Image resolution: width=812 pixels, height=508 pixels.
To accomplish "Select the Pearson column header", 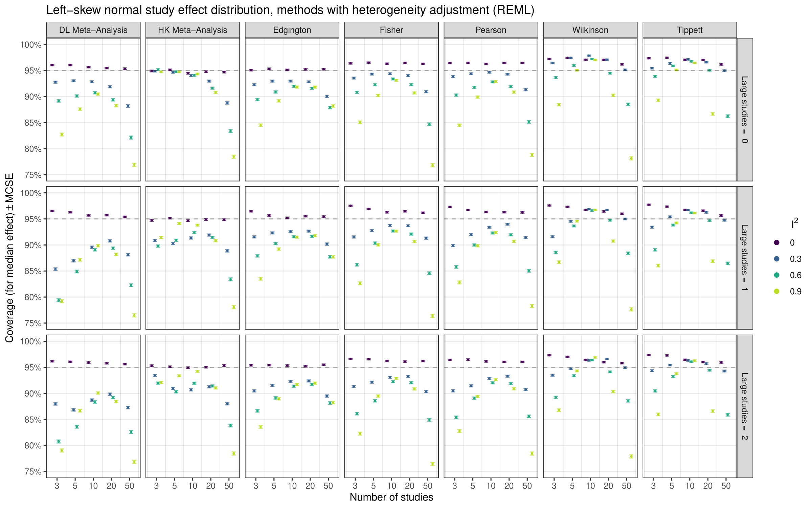I will 491,30.
